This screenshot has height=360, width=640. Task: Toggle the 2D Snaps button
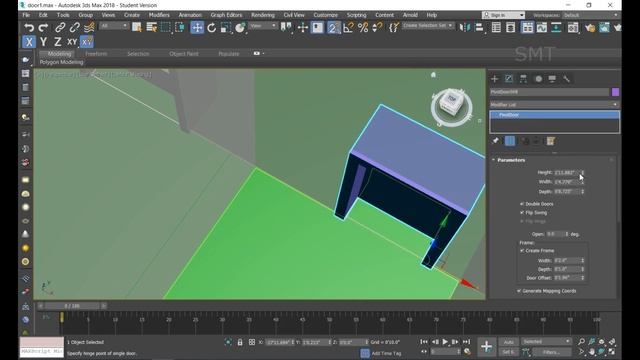333,28
